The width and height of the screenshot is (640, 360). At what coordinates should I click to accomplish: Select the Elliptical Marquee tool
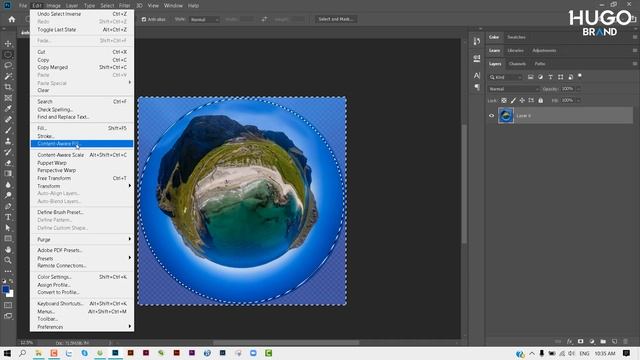tap(8, 55)
